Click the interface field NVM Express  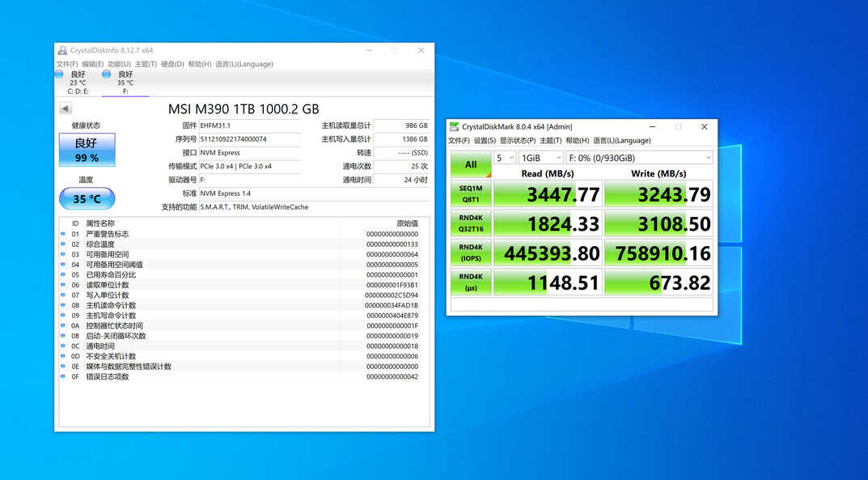point(250,153)
